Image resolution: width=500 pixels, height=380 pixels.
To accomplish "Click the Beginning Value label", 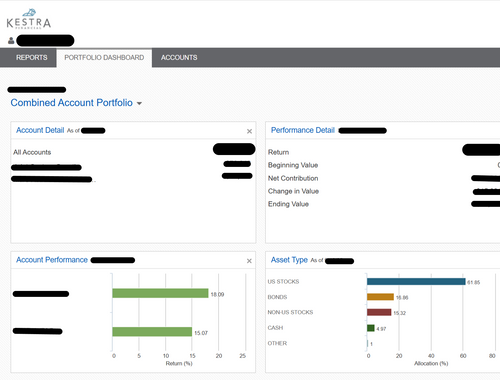I will tap(293, 165).
